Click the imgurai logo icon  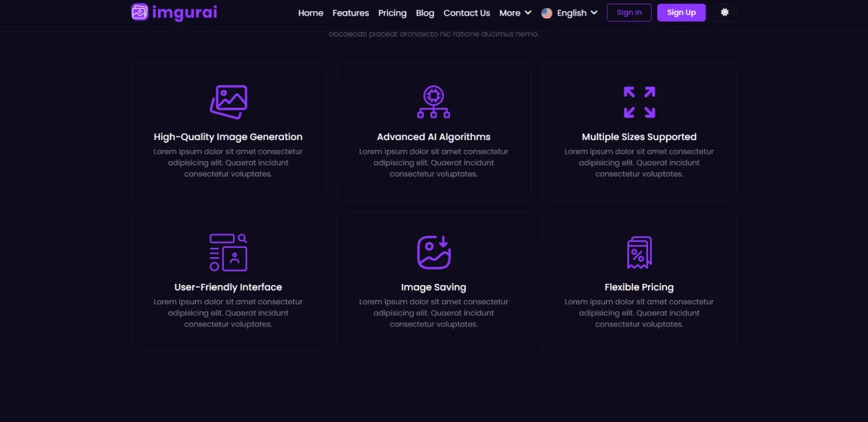(x=140, y=12)
